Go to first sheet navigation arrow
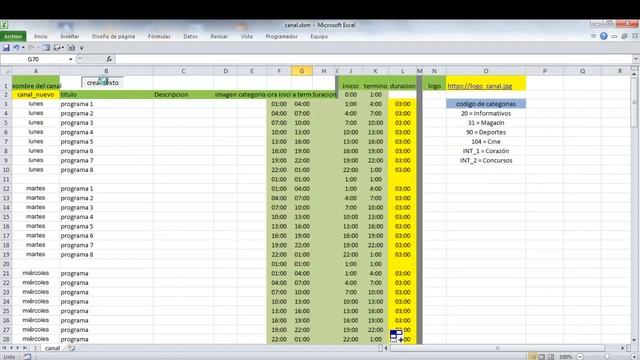 coord(4,348)
